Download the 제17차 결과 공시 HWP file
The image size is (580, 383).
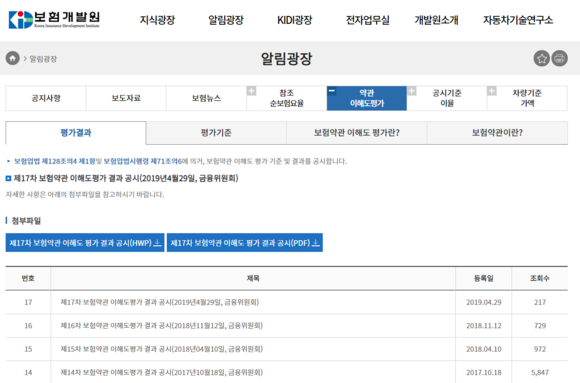click(x=85, y=243)
